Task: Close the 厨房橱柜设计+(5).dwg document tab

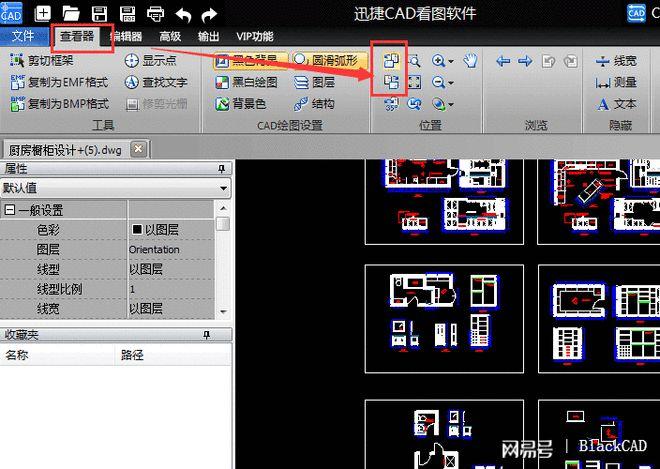Action: click(x=138, y=149)
